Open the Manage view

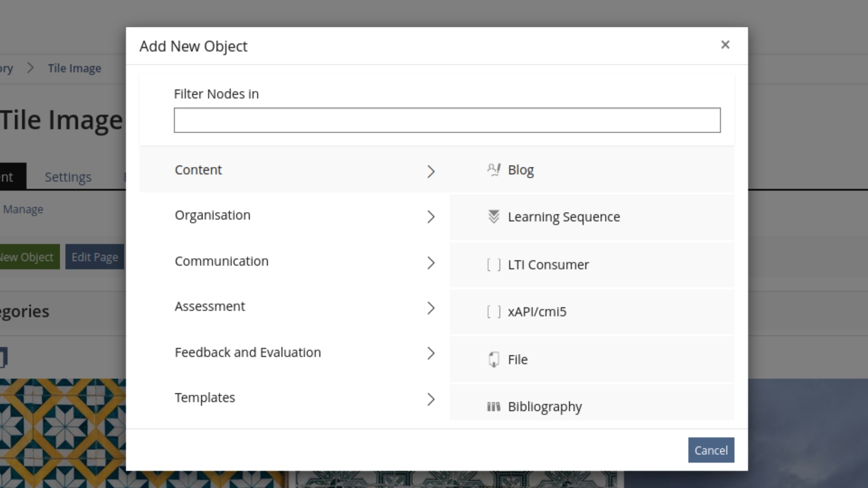23,209
